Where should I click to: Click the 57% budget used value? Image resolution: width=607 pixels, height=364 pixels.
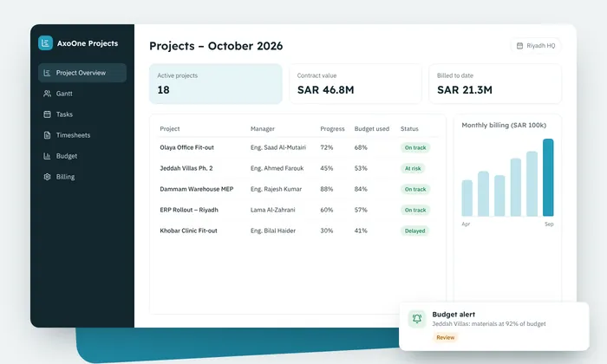click(361, 210)
